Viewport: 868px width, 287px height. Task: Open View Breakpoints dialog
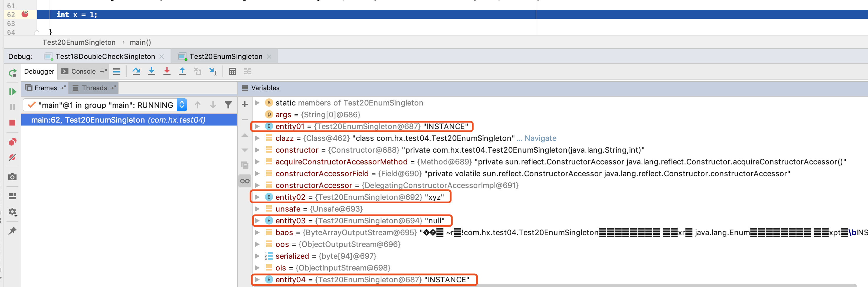(12, 142)
